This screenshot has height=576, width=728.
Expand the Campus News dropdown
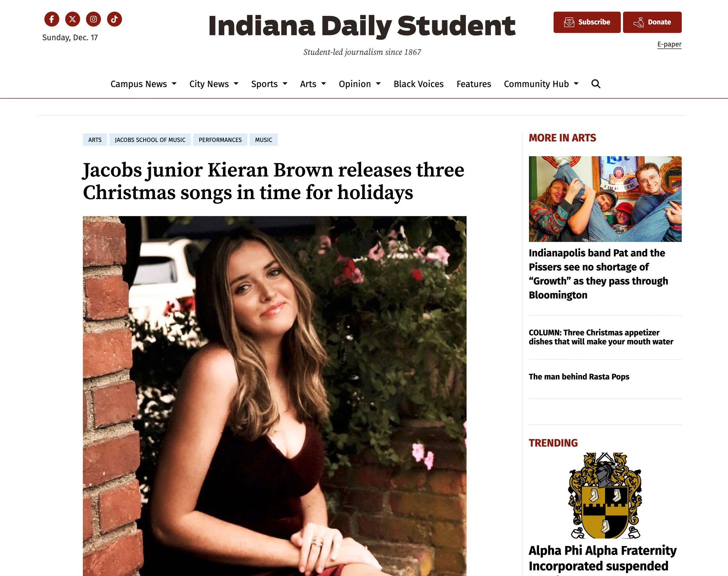[x=144, y=84]
